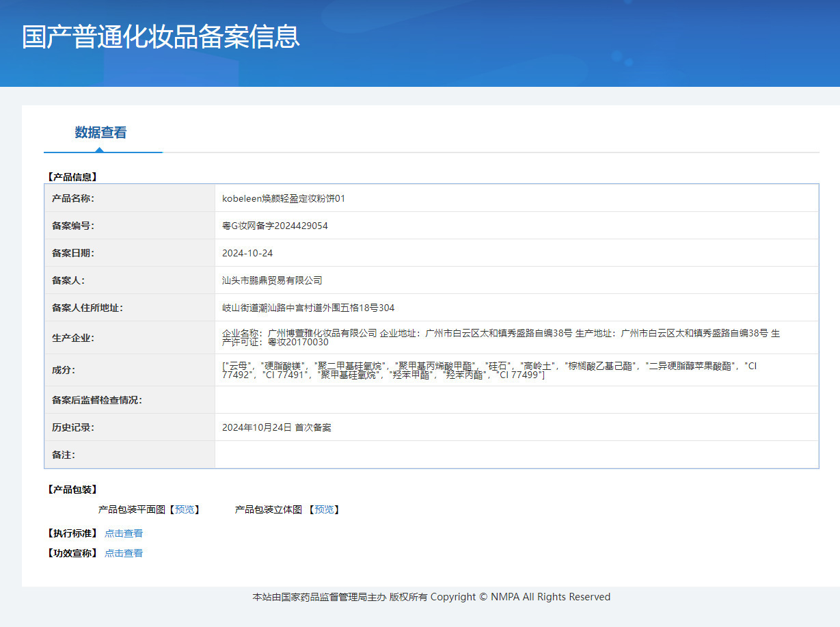Open the 产品包装立体图 预览 link
This screenshot has height=627, width=840.
[x=324, y=509]
